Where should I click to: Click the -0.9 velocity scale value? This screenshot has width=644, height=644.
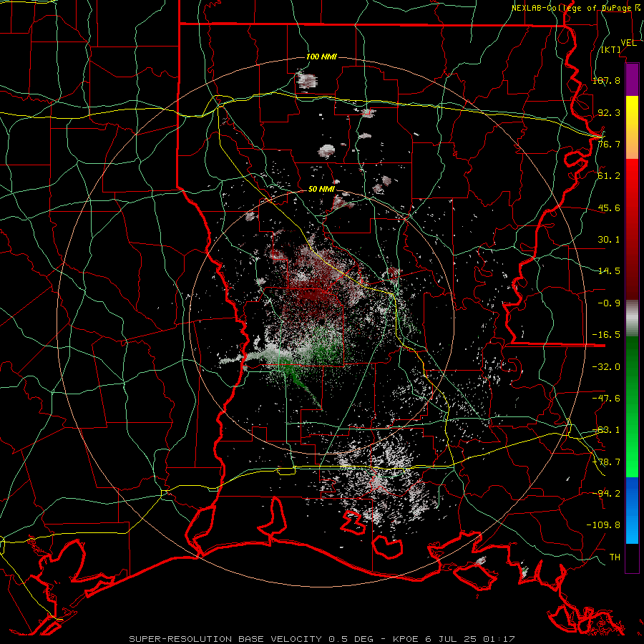609,303
